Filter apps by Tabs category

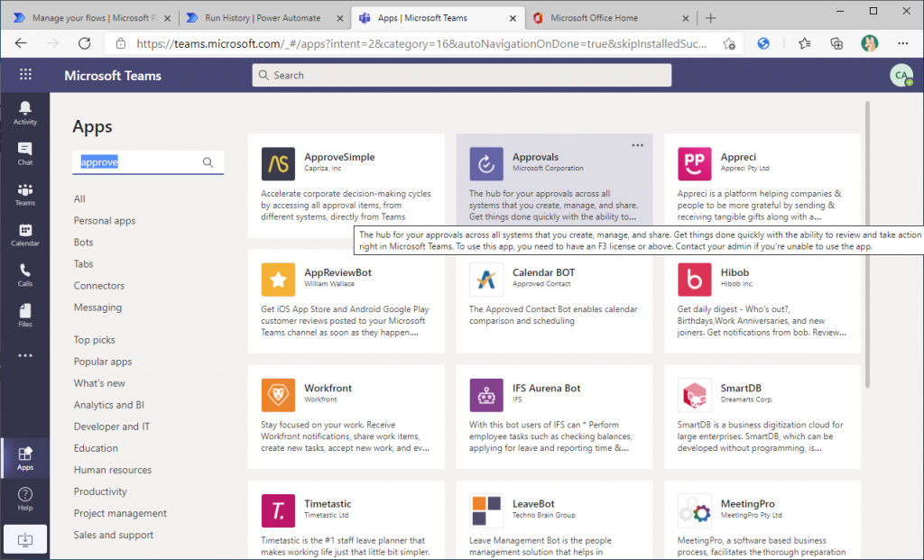click(83, 264)
